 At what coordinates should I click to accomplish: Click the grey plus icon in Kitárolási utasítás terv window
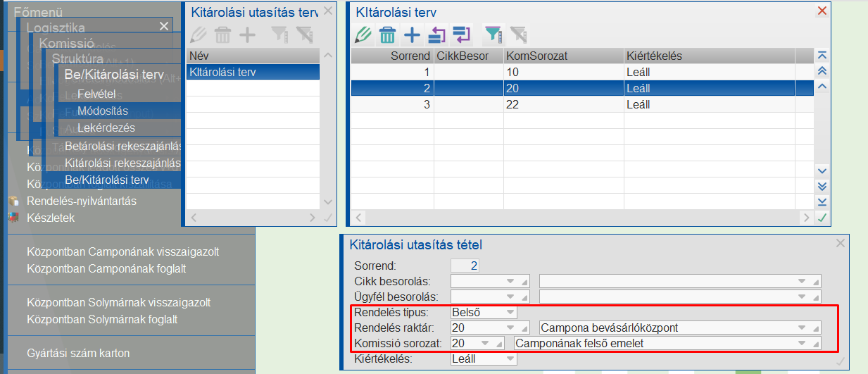(248, 34)
